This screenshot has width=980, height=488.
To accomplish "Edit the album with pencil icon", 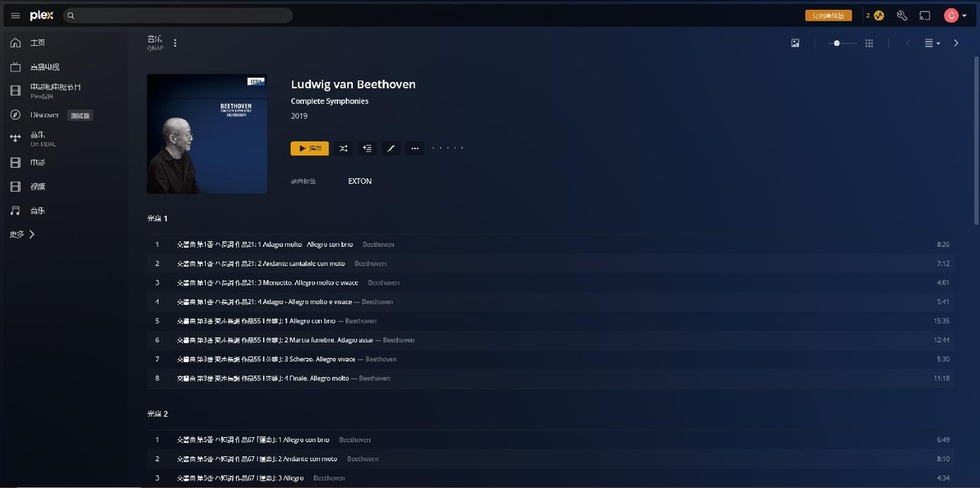I will pos(391,149).
